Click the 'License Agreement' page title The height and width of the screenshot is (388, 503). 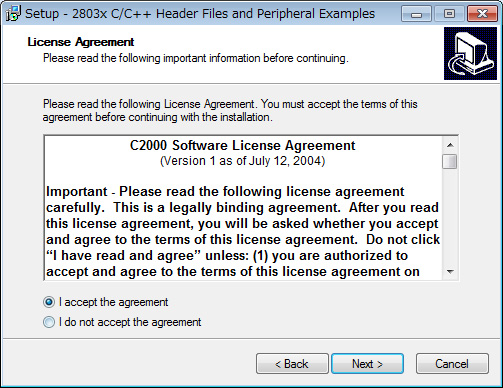pyautogui.click(x=81, y=42)
